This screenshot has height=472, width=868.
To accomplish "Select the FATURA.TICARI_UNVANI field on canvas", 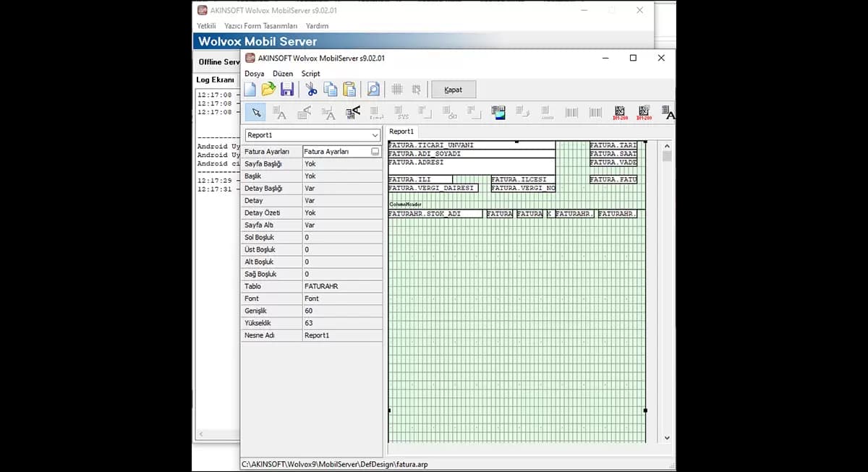I will tap(472, 145).
